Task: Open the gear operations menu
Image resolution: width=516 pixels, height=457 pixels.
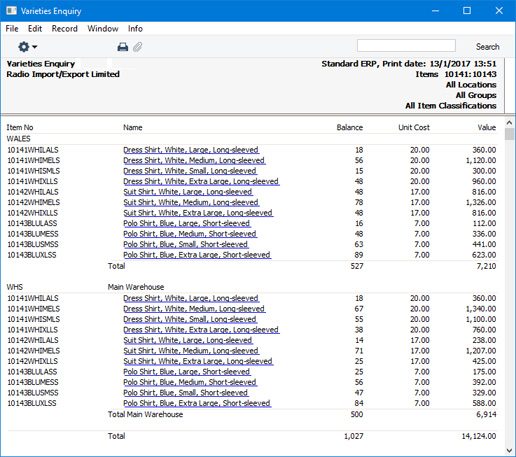Action: click(x=27, y=47)
